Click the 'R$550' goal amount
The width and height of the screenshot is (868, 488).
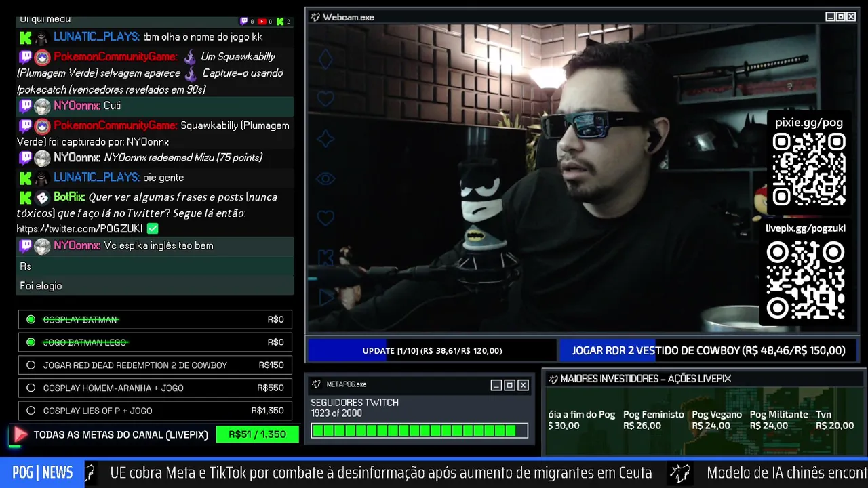(x=271, y=388)
